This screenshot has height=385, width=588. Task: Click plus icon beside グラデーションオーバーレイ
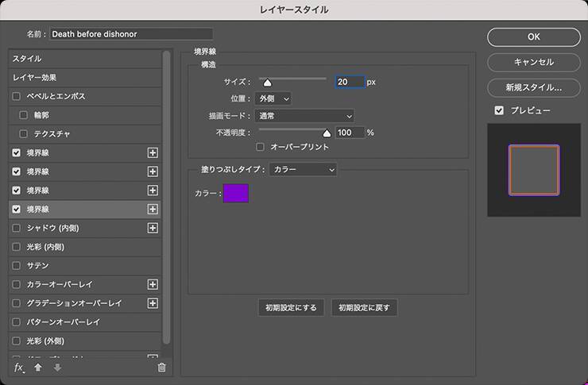[x=153, y=303]
